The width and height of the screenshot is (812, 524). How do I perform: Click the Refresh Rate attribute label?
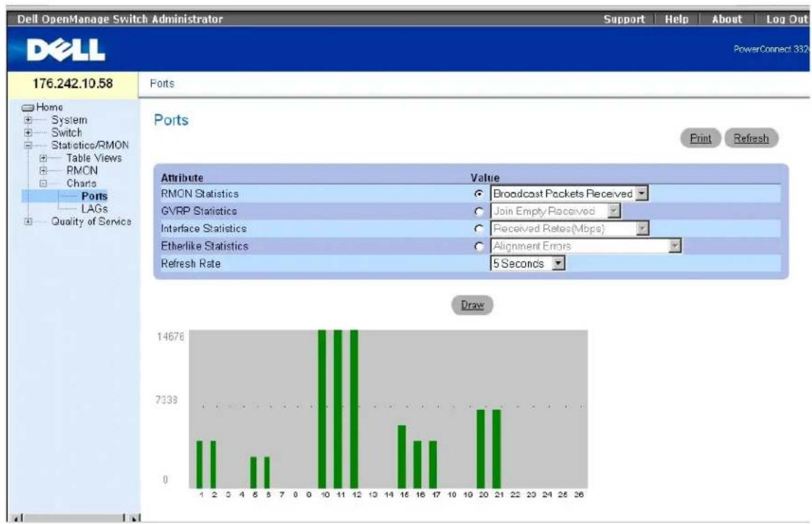(191, 264)
